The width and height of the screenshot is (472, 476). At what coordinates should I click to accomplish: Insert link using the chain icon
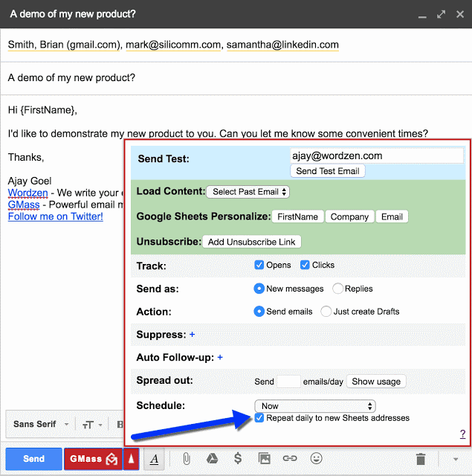[x=290, y=458]
